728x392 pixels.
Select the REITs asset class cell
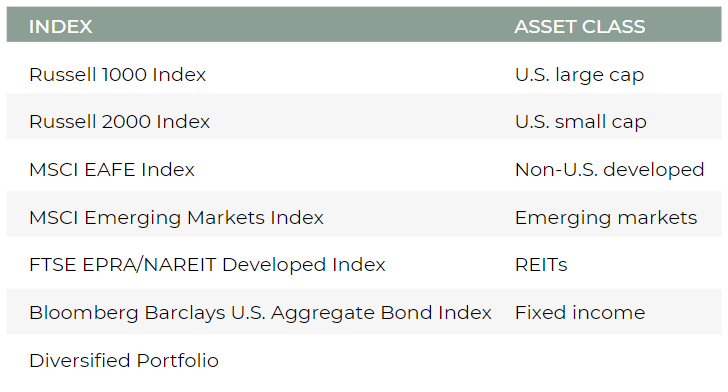541,265
